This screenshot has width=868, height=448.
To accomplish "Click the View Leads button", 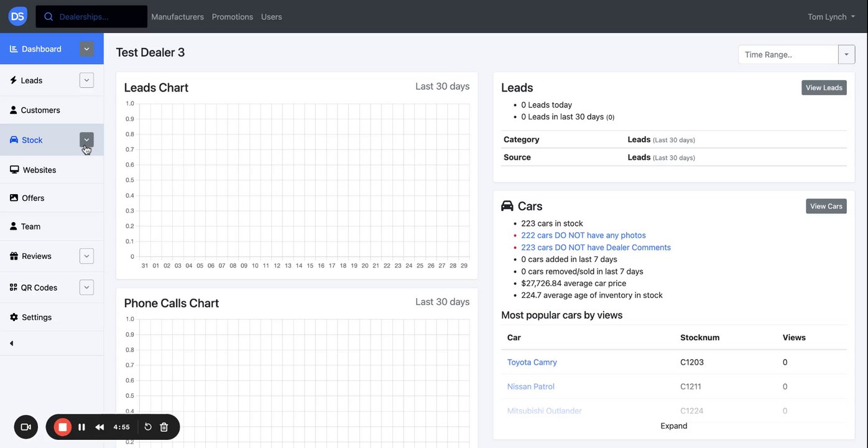I will [x=824, y=88].
